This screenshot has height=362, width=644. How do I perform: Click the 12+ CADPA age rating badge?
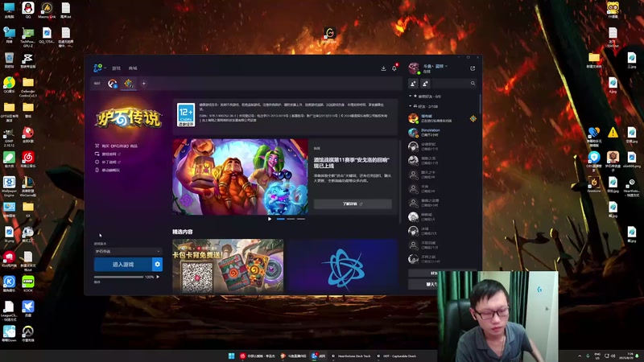[186, 114]
